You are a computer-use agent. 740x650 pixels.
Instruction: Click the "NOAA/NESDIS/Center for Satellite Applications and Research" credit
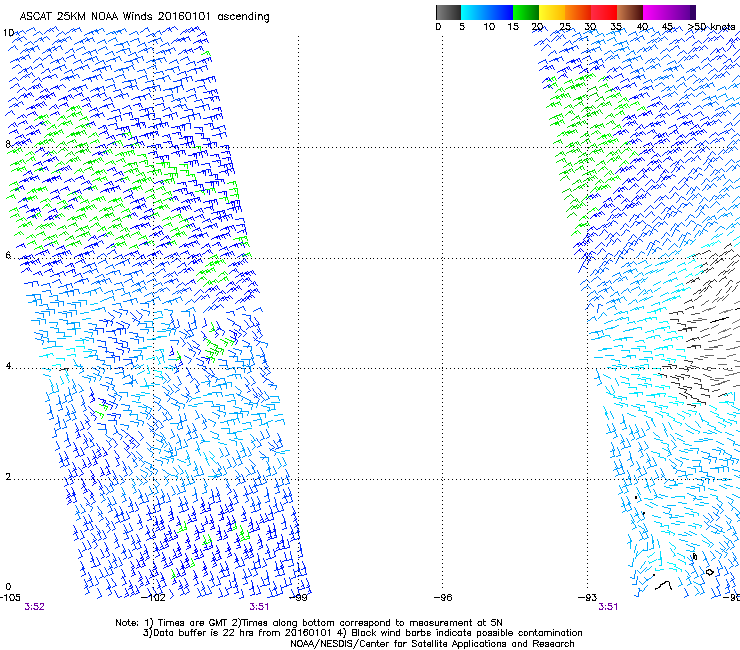(x=432, y=644)
